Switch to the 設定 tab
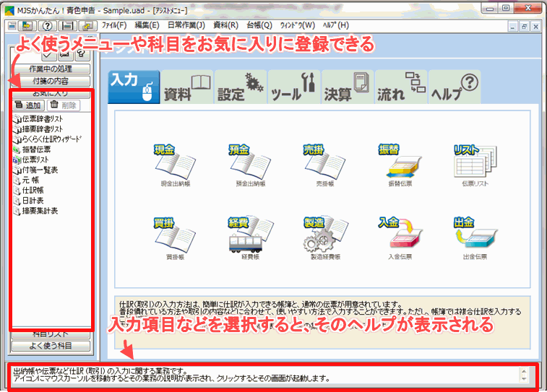This screenshot has width=547, height=392. click(241, 87)
